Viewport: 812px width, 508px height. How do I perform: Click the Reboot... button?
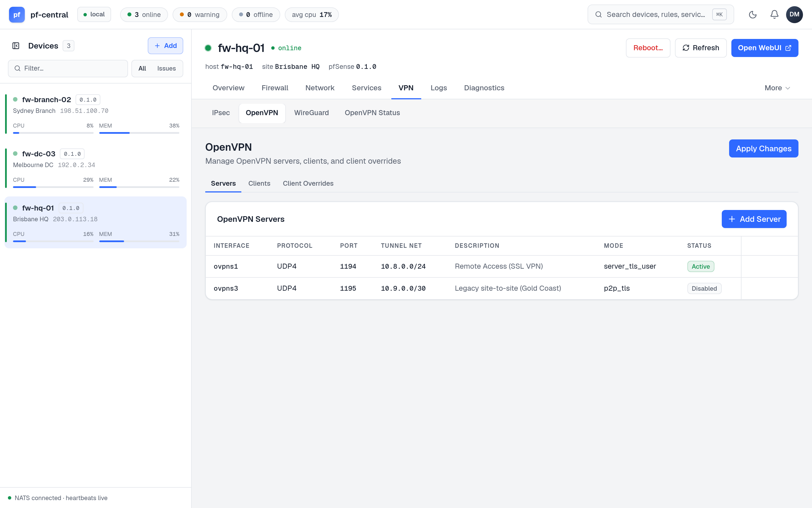tap(648, 48)
